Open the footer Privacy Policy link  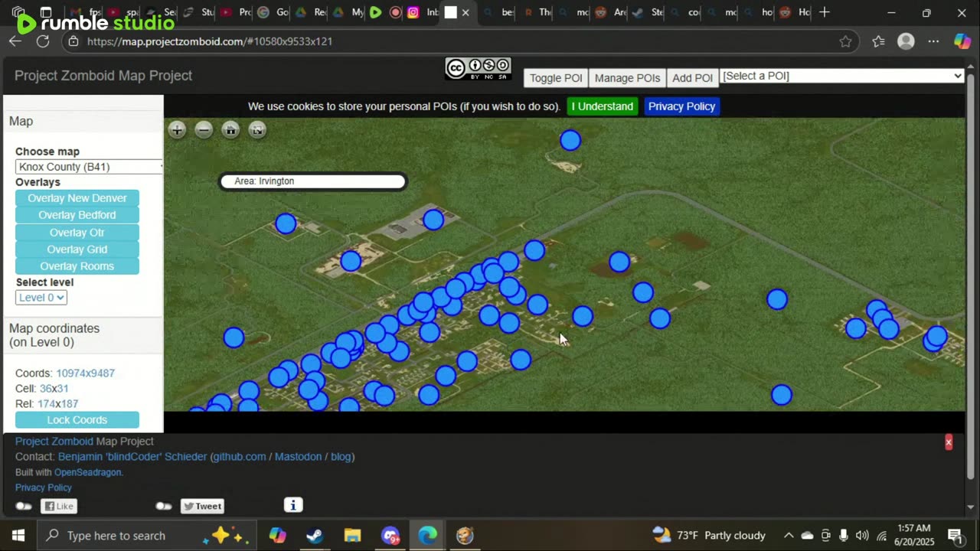click(x=44, y=487)
